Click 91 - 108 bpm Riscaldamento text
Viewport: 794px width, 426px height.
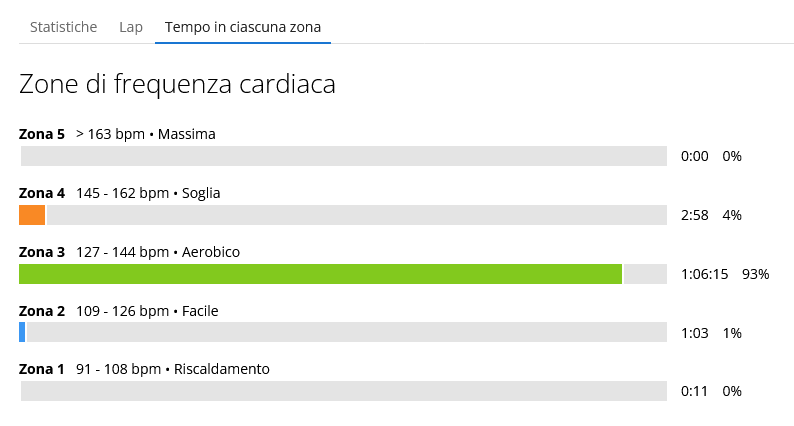click(173, 369)
